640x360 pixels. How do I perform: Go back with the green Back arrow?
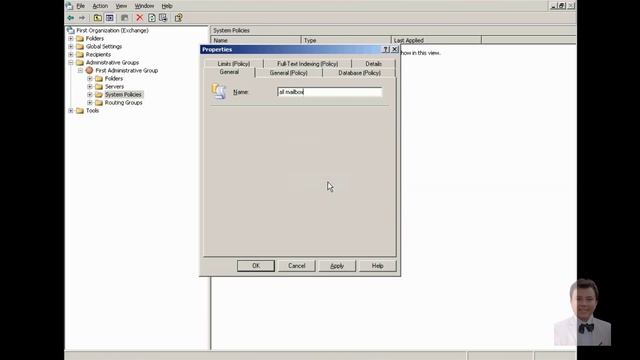point(71,18)
